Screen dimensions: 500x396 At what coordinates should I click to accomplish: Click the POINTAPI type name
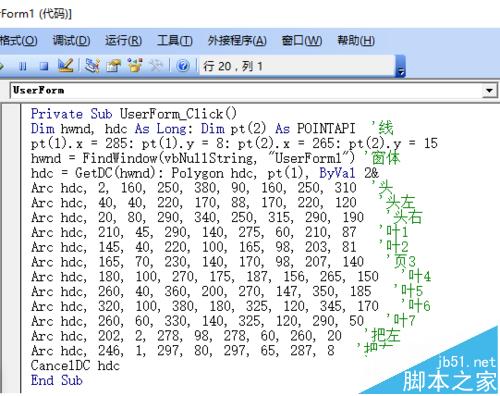coord(326,129)
